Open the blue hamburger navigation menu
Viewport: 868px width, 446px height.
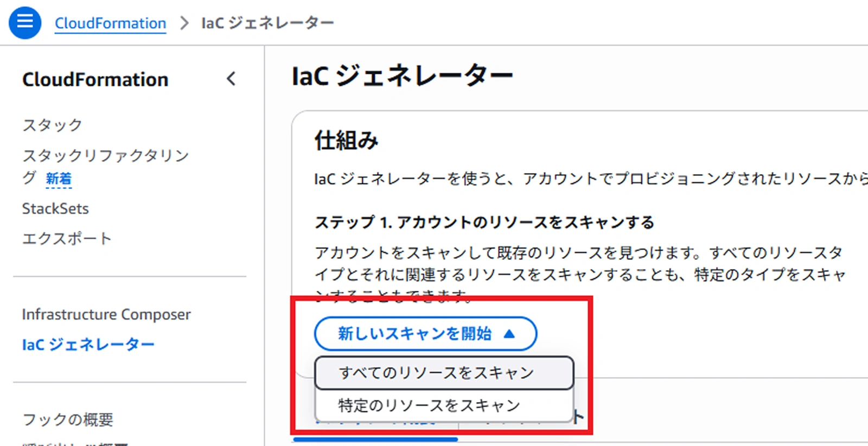tap(25, 23)
